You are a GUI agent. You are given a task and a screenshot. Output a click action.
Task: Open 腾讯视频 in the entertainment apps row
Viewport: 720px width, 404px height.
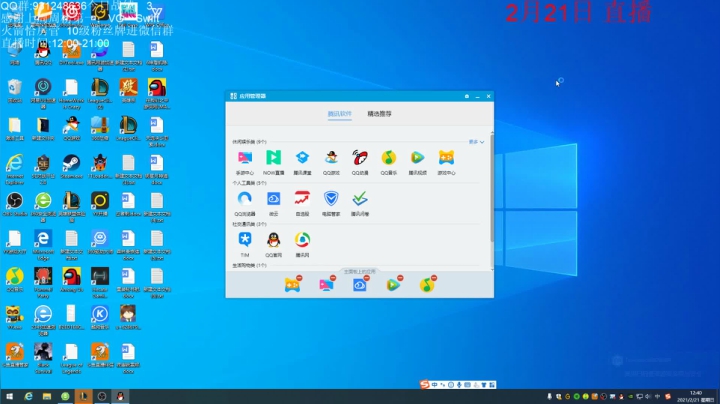(x=417, y=158)
